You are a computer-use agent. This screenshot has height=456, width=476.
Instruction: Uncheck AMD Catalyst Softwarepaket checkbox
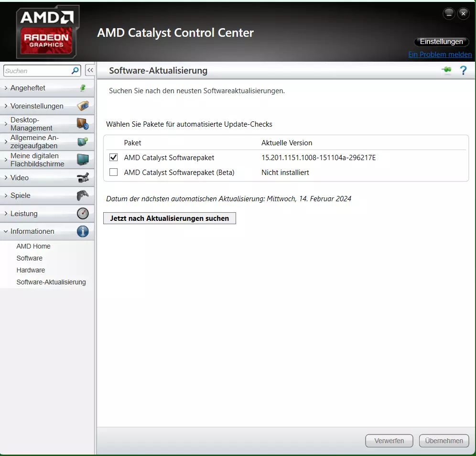pos(114,157)
